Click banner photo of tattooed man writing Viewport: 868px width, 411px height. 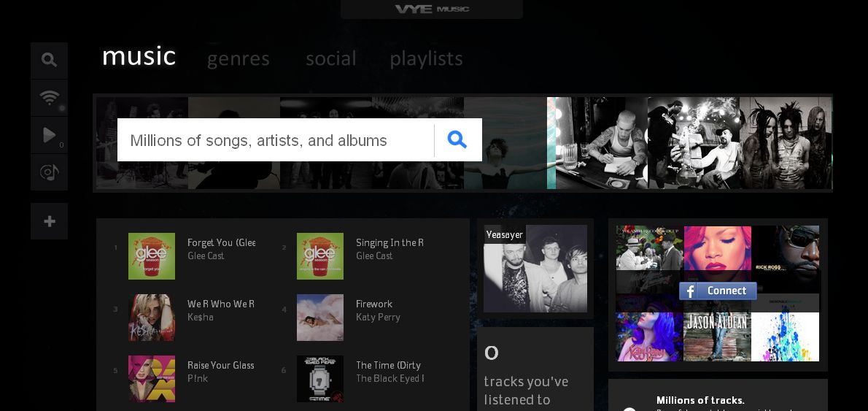[x=602, y=143]
